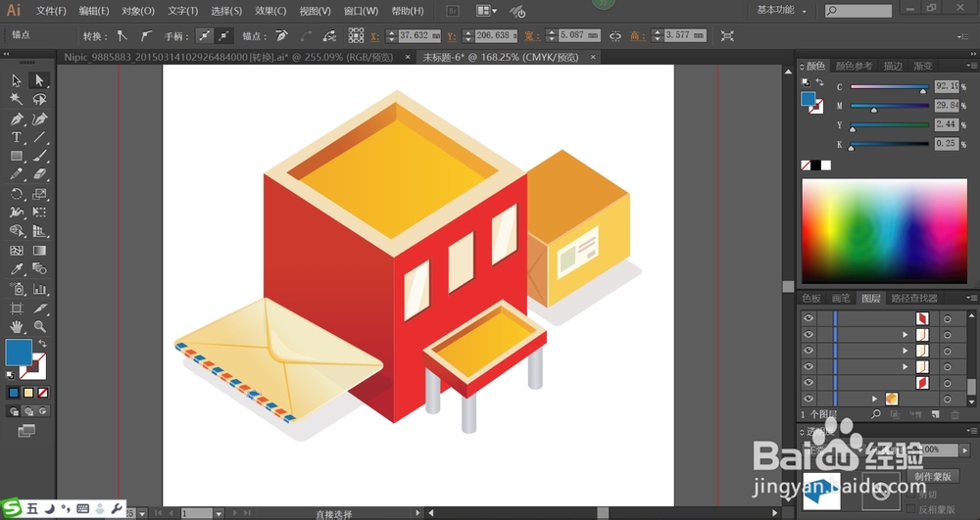Open the 文件(F) menu
The height and width of the screenshot is (520, 980).
(x=51, y=11)
